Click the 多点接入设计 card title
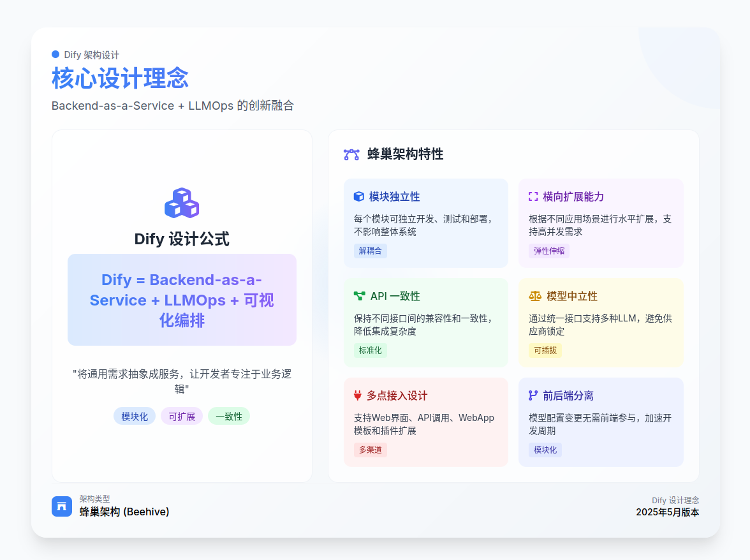The image size is (750, 560). tap(397, 395)
